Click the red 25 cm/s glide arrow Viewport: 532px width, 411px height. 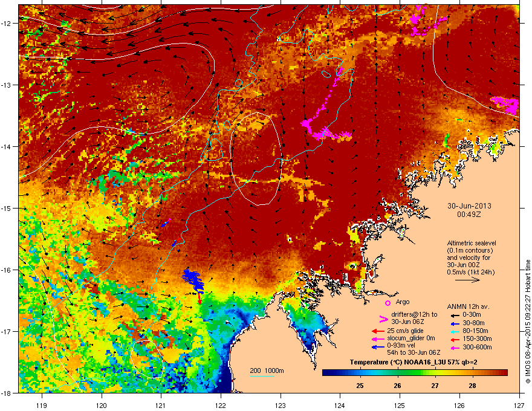(x=378, y=331)
